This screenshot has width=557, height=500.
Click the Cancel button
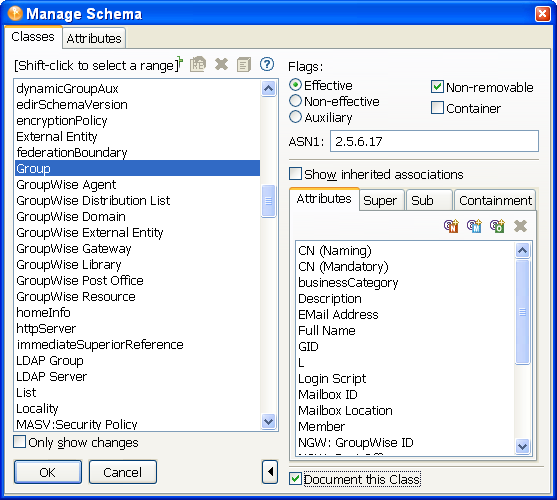coord(123,472)
